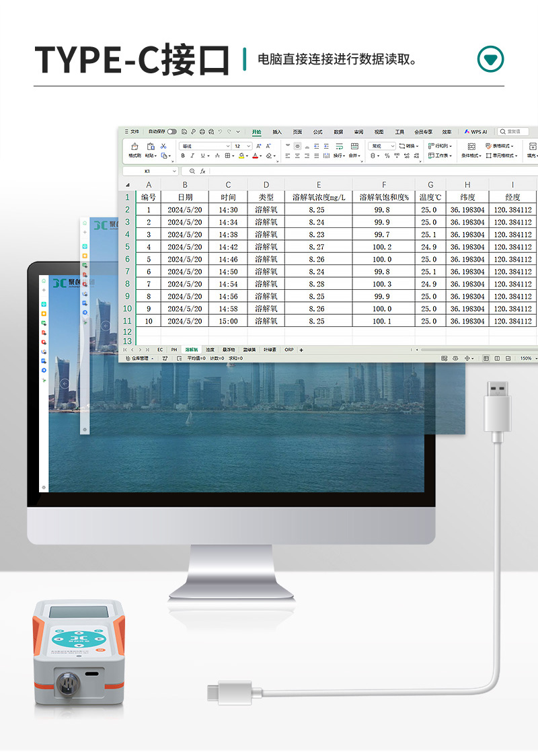Viewport: 538px width, 756px height.
Task: Click the cut scissors icon
Action: (x=163, y=146)
